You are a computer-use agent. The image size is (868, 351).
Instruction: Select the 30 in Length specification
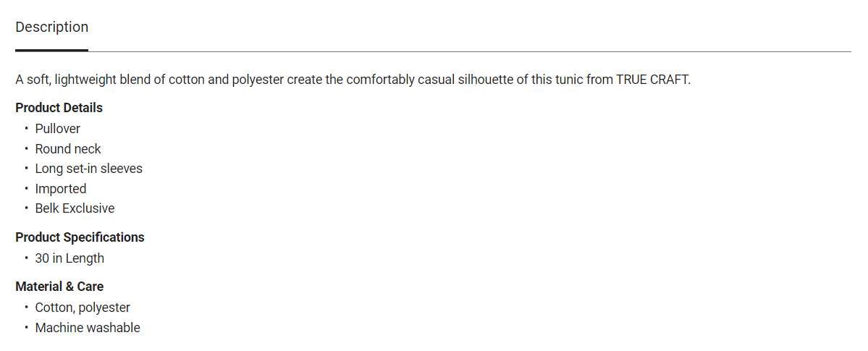pyautogui.click(x=69, y=258)
